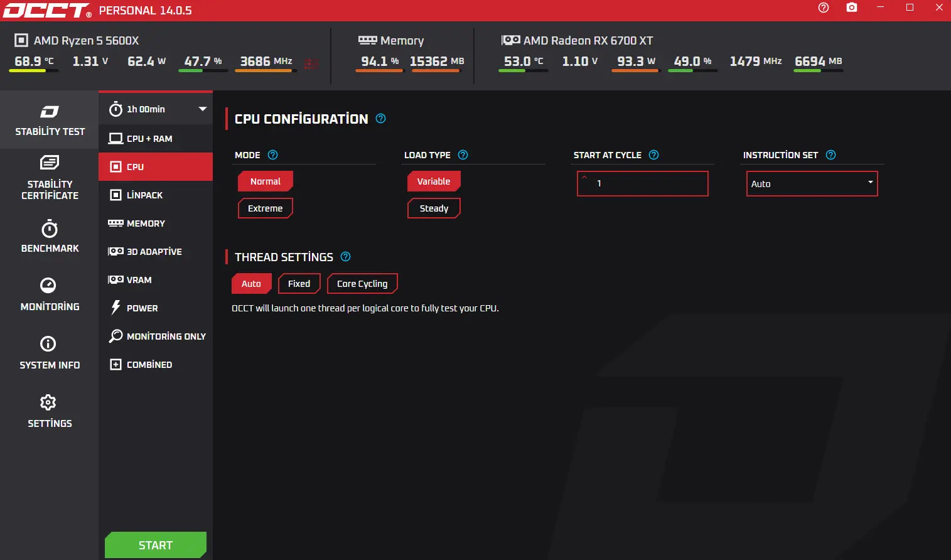Open the Load Type help icon
The width and height of the screenshot is (951, 560).
click(463, 154)
